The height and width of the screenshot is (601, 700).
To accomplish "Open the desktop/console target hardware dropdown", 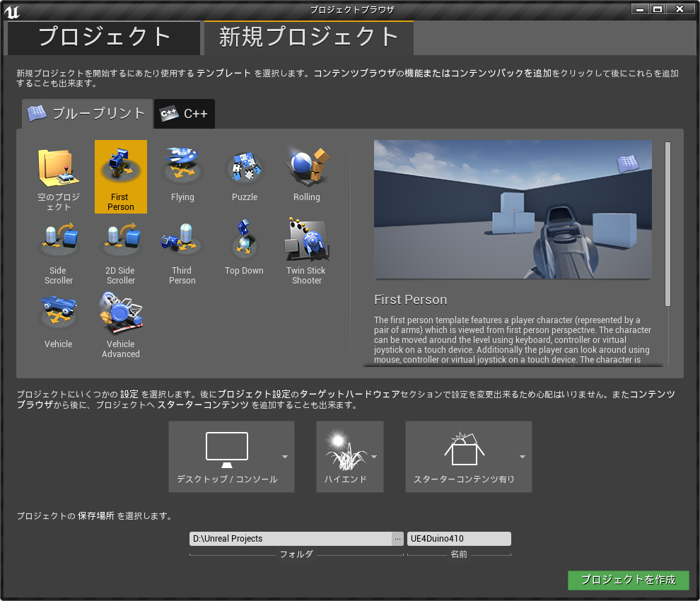I will click(x=231, y=457).
